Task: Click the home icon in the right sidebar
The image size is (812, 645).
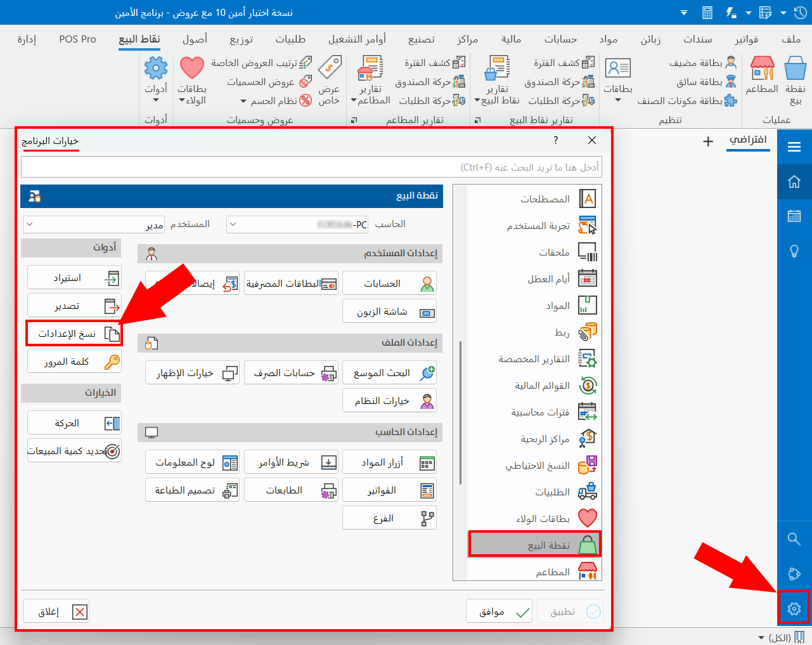Action: click(794, 181)
